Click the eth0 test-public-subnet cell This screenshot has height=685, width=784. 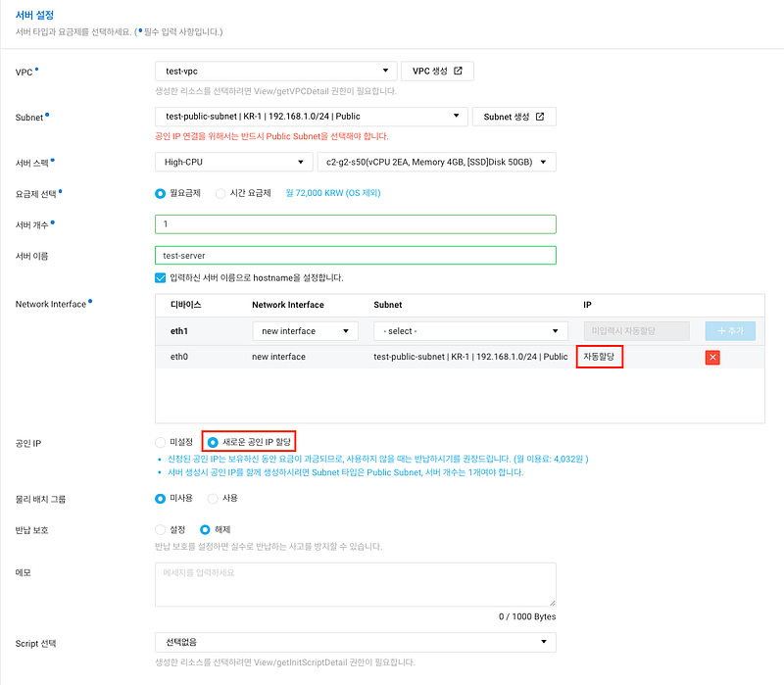pos(470,357)
